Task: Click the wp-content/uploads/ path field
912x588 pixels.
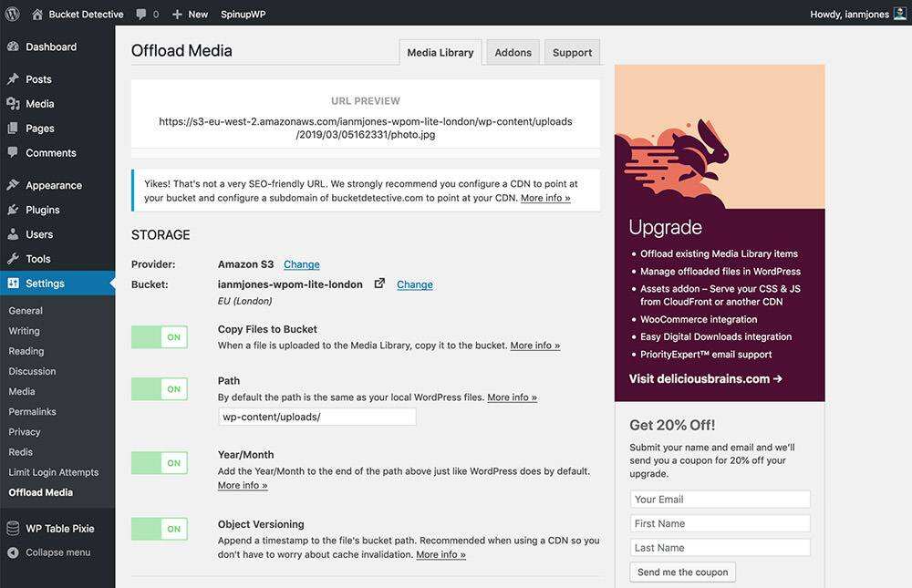Action: (316, 417)
